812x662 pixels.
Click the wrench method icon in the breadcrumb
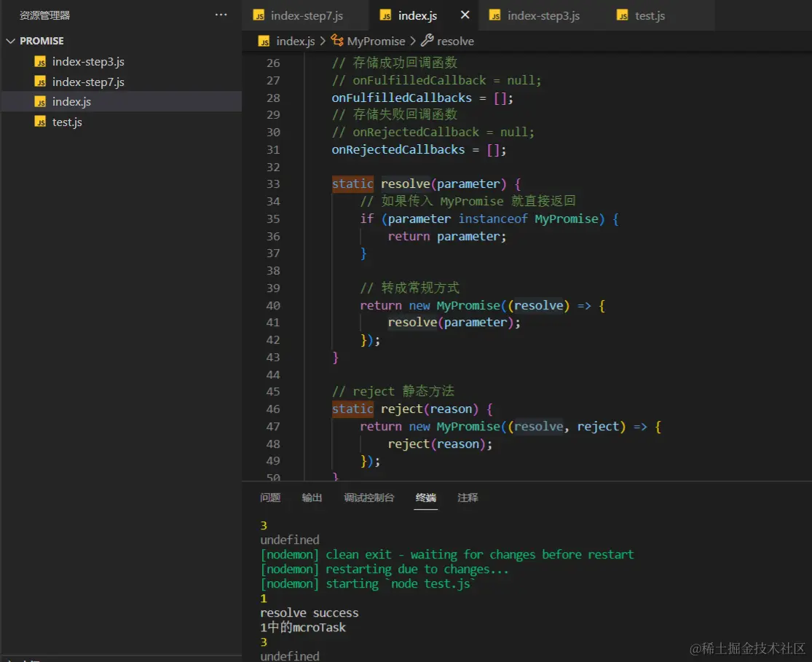pyautogui.click(x=427, y=40)
